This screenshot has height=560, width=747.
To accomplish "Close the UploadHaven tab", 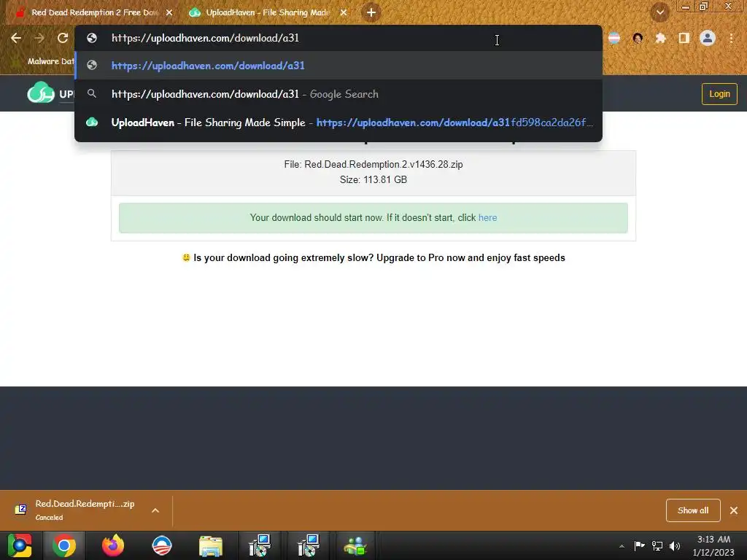I will (344, 12).
